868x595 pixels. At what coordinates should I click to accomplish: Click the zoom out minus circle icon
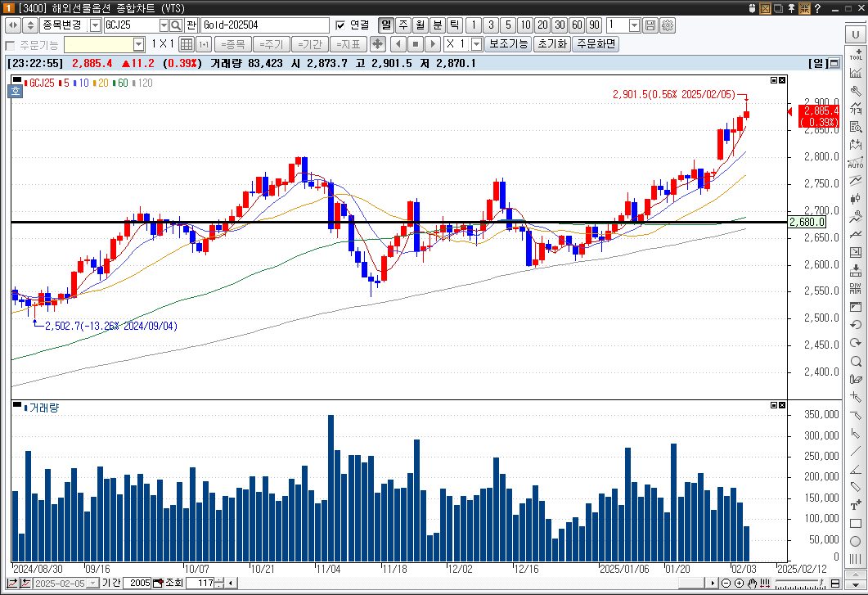(x=726, y=583)
